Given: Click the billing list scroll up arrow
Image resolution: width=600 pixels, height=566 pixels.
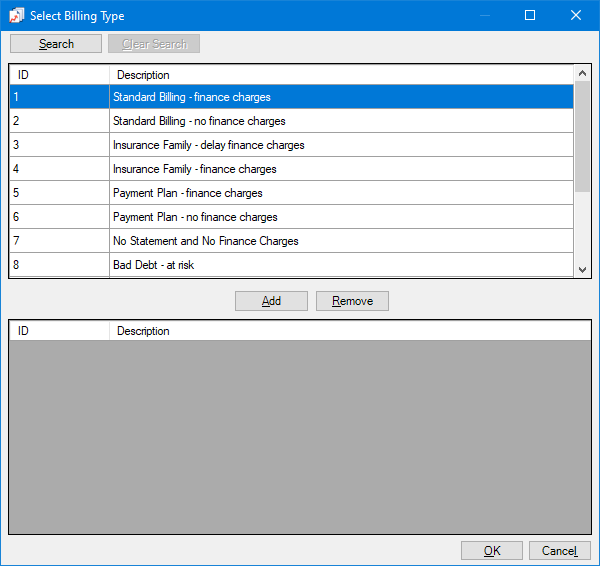Looking at the screenshot, I should coord(582,74).
